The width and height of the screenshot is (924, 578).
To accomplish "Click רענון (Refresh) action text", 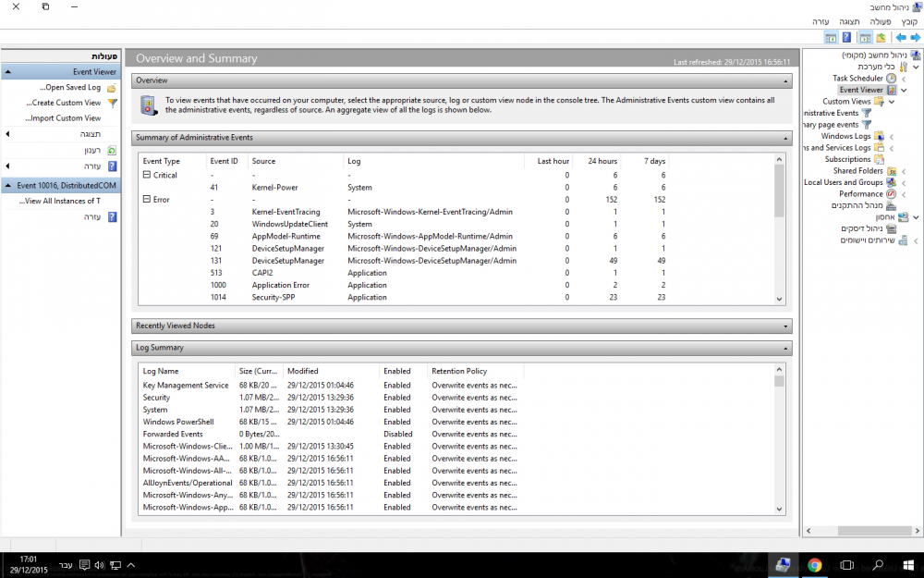I will tap(92, 151).
